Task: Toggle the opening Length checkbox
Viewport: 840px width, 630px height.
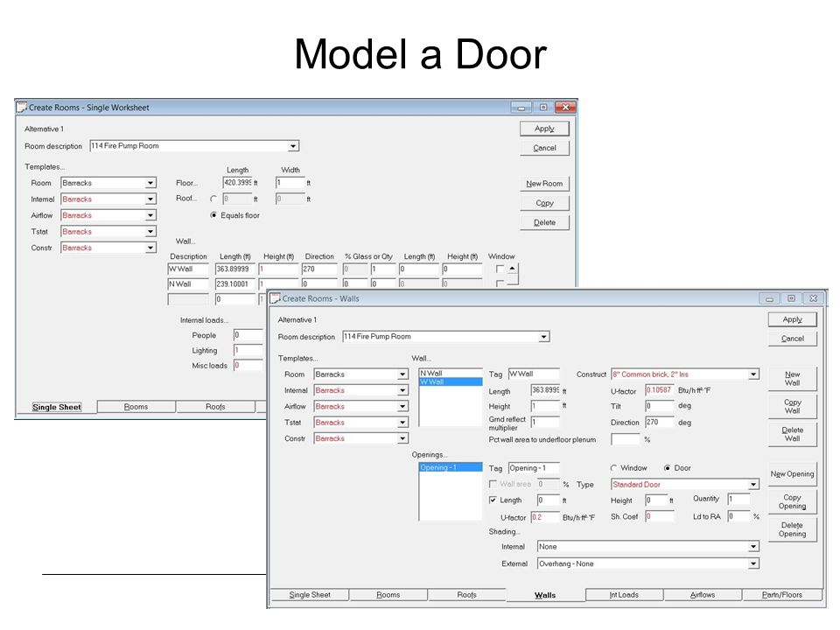Action: click(x=493, y=500)
